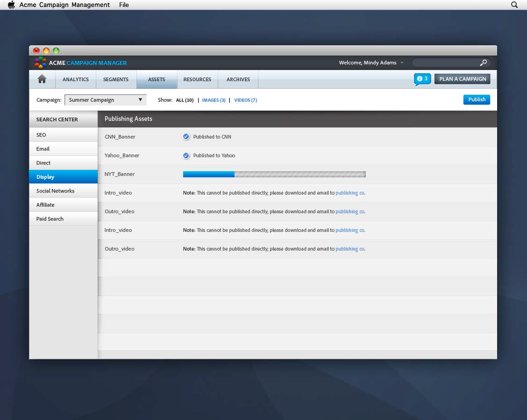Select the Yahoo_Banner asset name

coord(121,155)
